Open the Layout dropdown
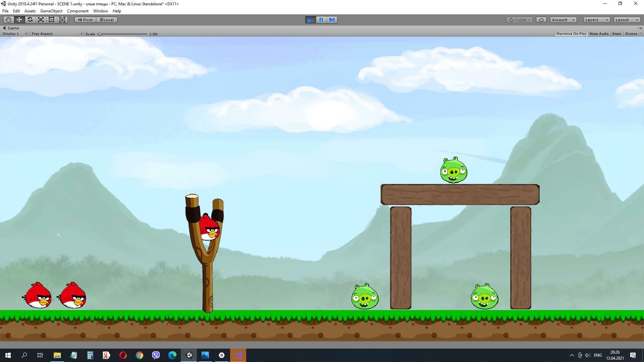Screen dimensions: 644x362 627,20
